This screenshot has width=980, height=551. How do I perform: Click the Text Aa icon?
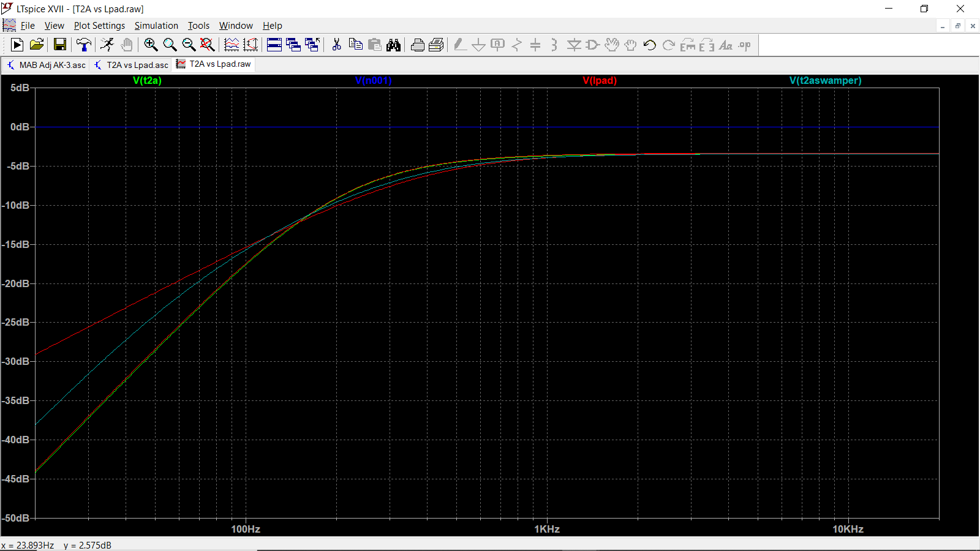tap(726, 45)
